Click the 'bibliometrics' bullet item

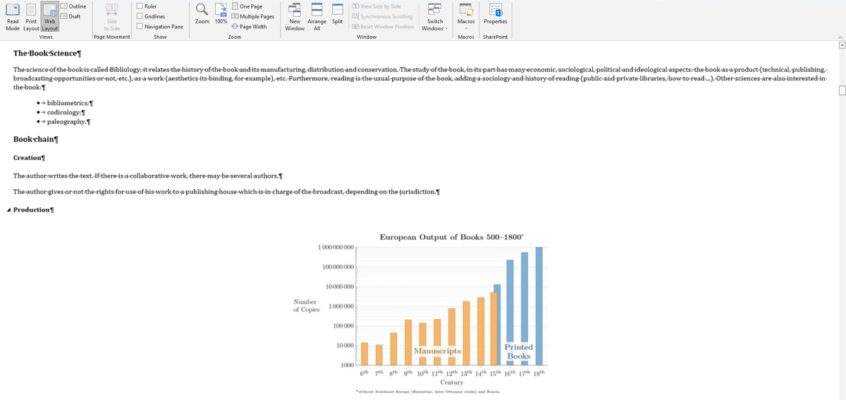tap(70, 103)
